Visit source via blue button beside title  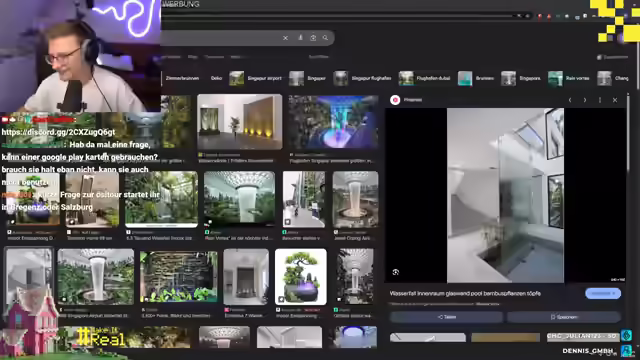pos(603,293)
